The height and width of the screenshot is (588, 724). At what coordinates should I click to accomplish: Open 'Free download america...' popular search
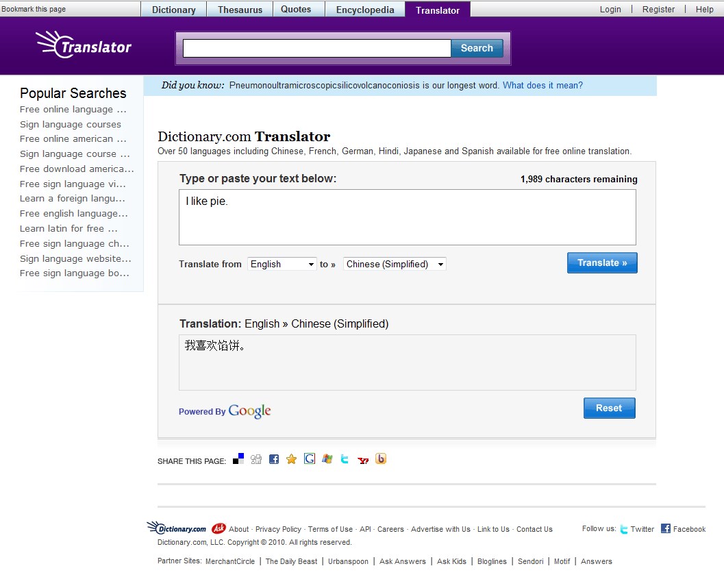tap(77, 169)
